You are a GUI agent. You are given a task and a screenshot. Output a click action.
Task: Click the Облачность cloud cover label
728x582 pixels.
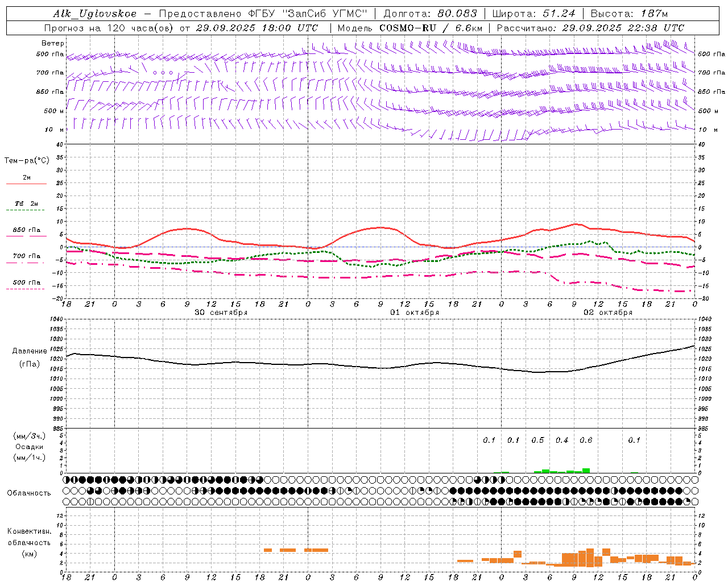tap(29, 493)
